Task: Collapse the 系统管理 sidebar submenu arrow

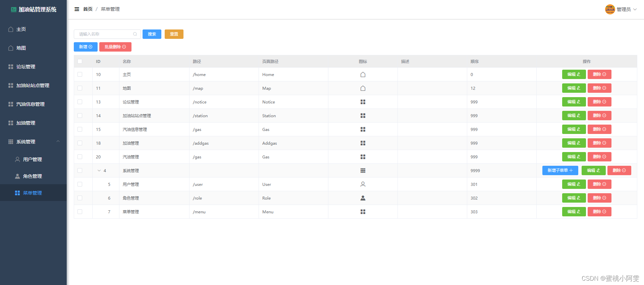Action: (x=58, y=142)
